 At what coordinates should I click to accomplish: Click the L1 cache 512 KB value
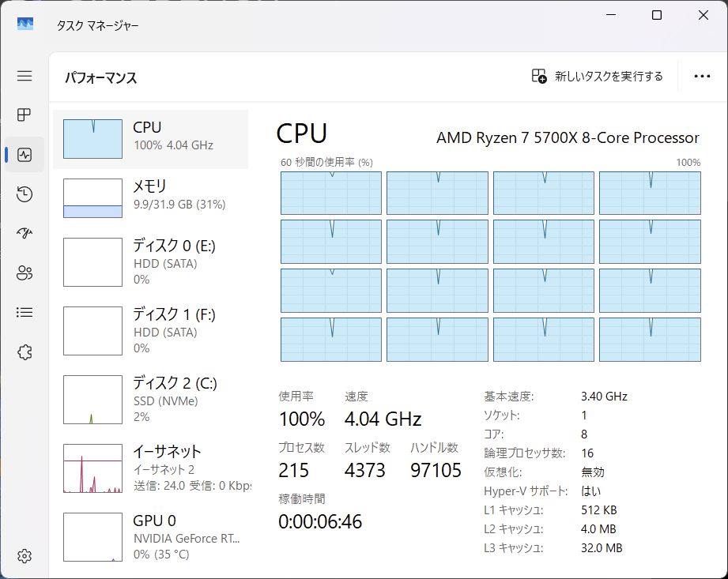point(599,509)
